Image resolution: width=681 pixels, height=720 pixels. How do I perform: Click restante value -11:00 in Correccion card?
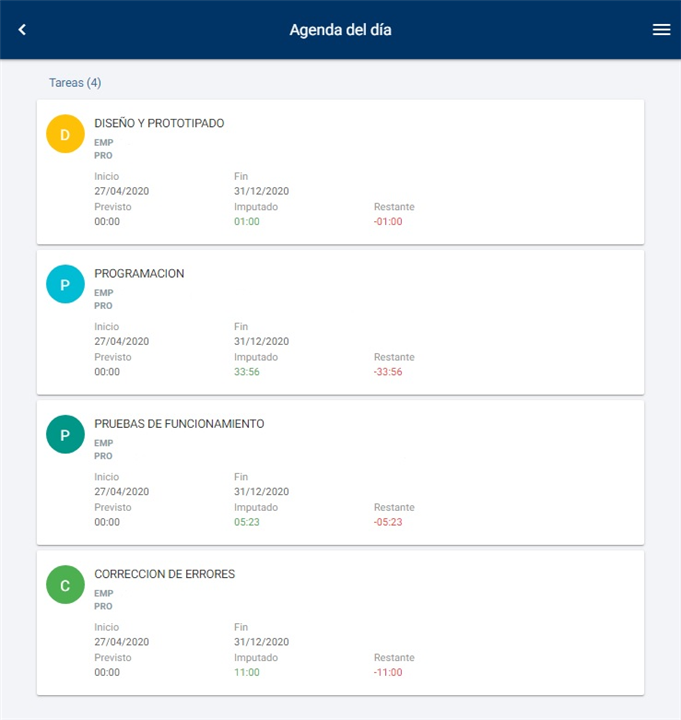click(x=388, y=673)
